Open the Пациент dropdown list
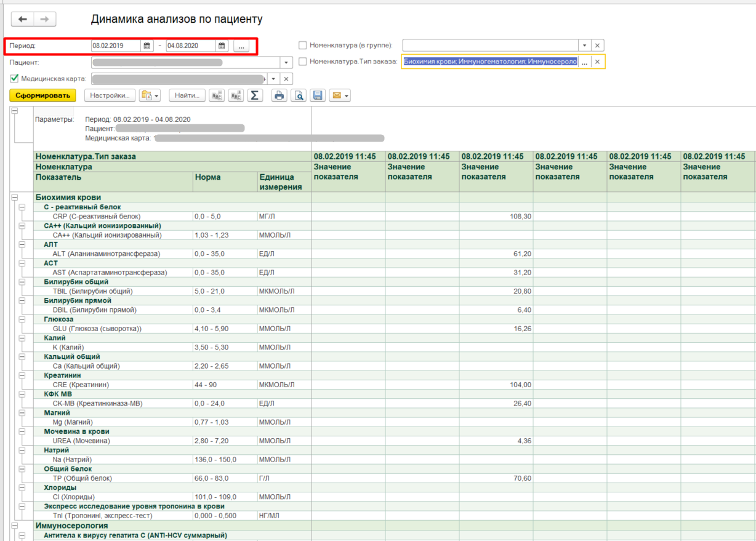The height and width of the screenshot is (541, 756). [x=286, y=63]
